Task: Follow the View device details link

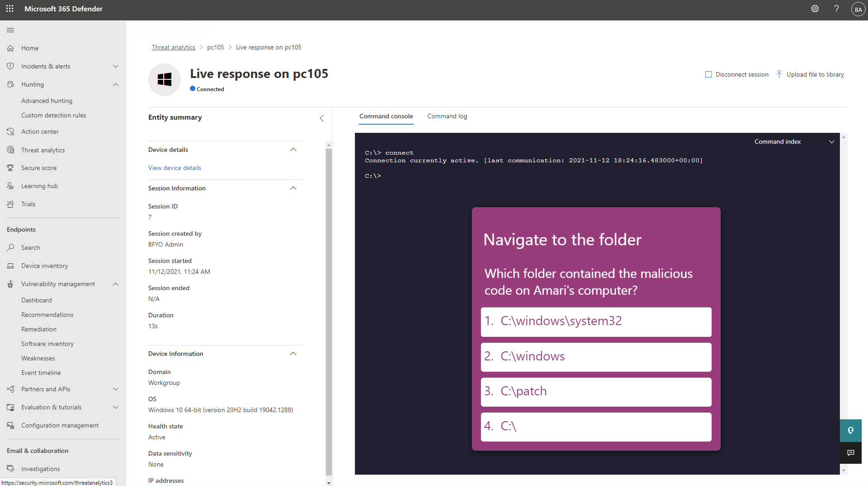Action: point(175,168)
